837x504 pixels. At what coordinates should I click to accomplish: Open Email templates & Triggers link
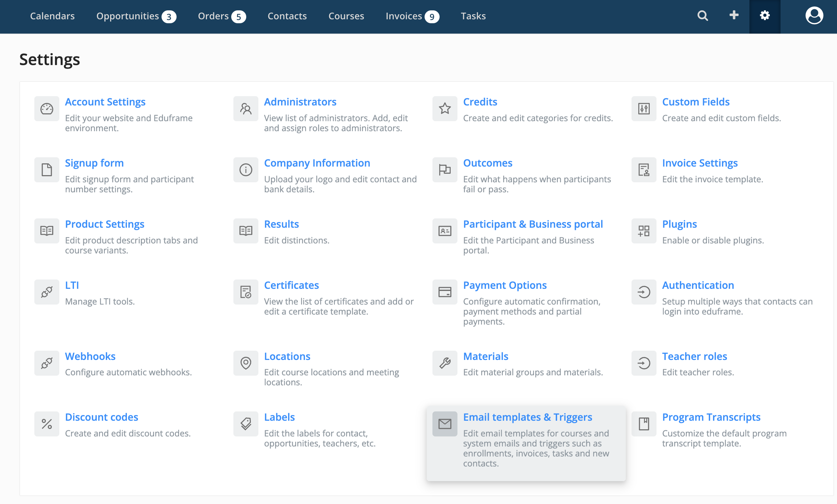(x=528, y=417)
